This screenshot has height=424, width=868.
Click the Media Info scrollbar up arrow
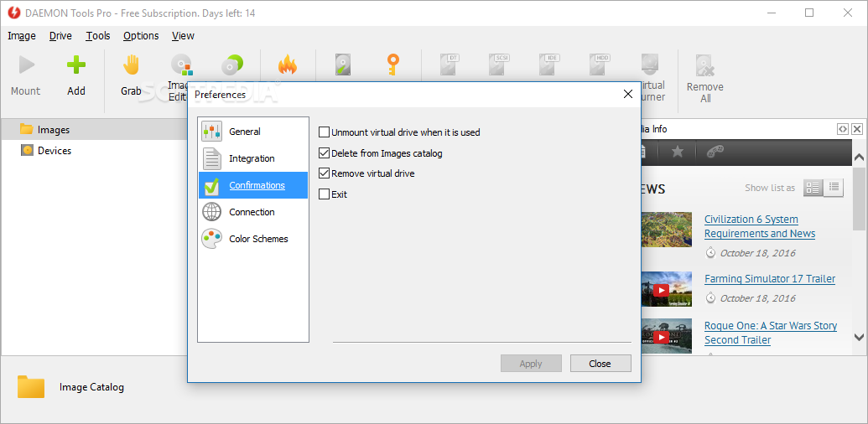pos(859,158)
